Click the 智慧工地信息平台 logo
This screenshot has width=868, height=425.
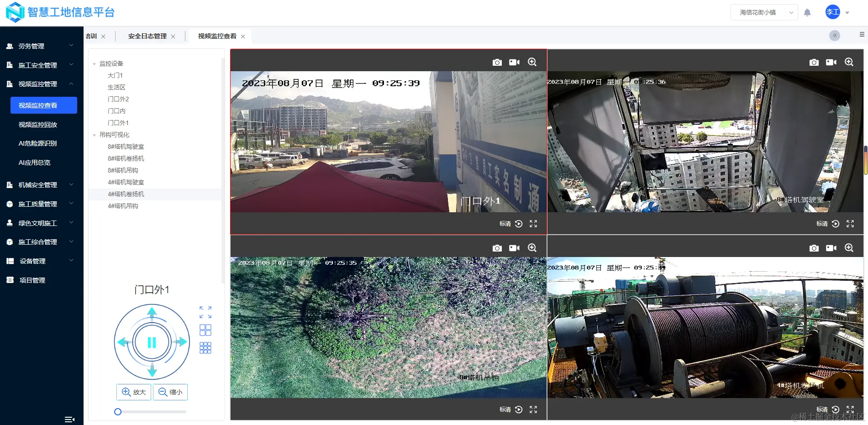(60, 12)
